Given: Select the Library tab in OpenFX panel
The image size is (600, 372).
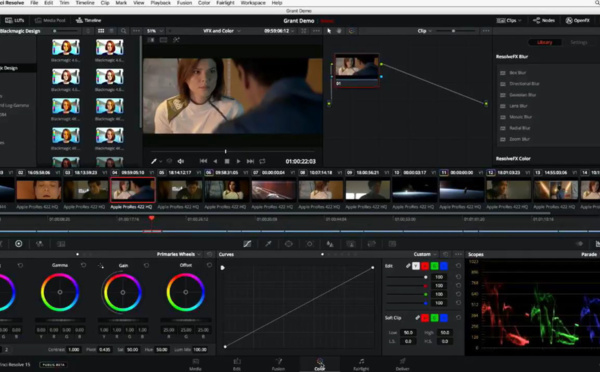Looking at the screenshot, I should (x=545, y=42).
